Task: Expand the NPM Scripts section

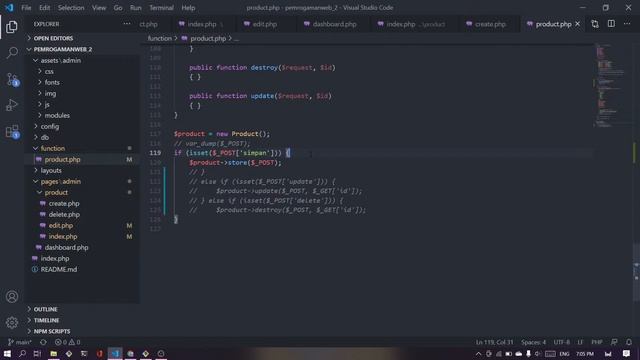Action: click(51, 331)
